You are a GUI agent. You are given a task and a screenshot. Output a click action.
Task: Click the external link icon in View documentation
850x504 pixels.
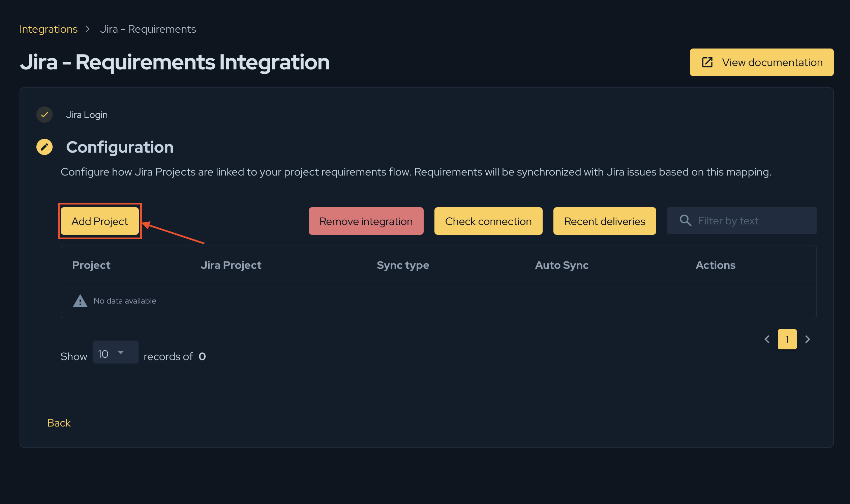[x=707, y=62]
